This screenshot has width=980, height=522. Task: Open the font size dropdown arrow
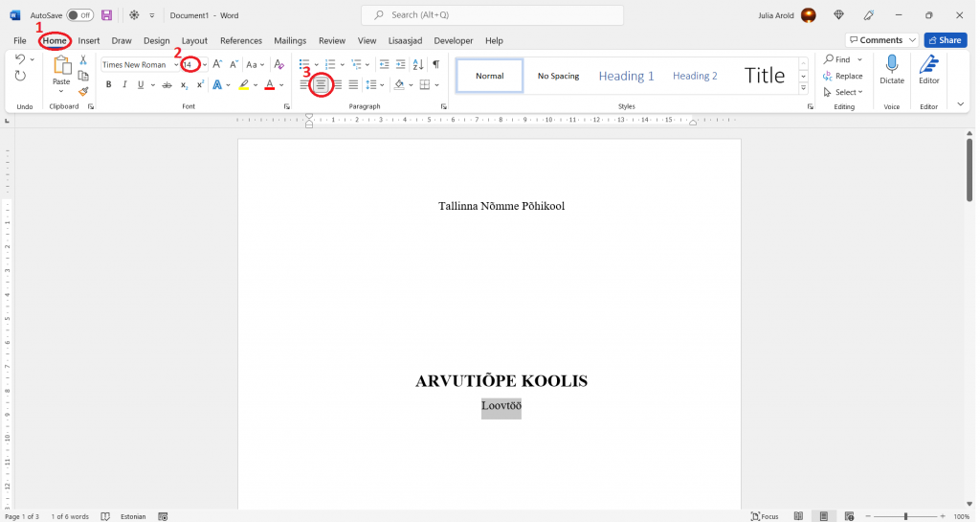(x=205, y=65)
